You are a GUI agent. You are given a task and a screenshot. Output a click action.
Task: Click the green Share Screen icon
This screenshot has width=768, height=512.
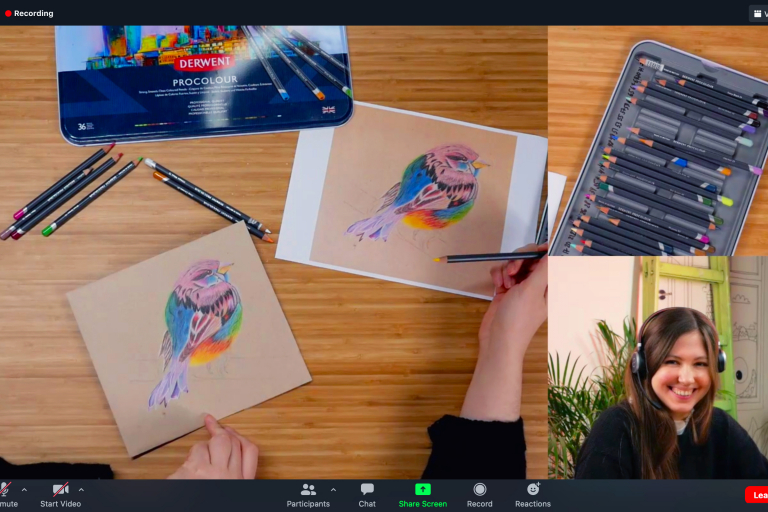click(x=422, y=489)
